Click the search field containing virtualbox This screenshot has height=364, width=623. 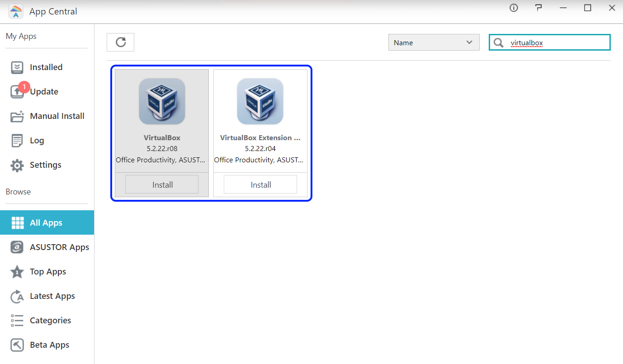click(x=550, y=43)
